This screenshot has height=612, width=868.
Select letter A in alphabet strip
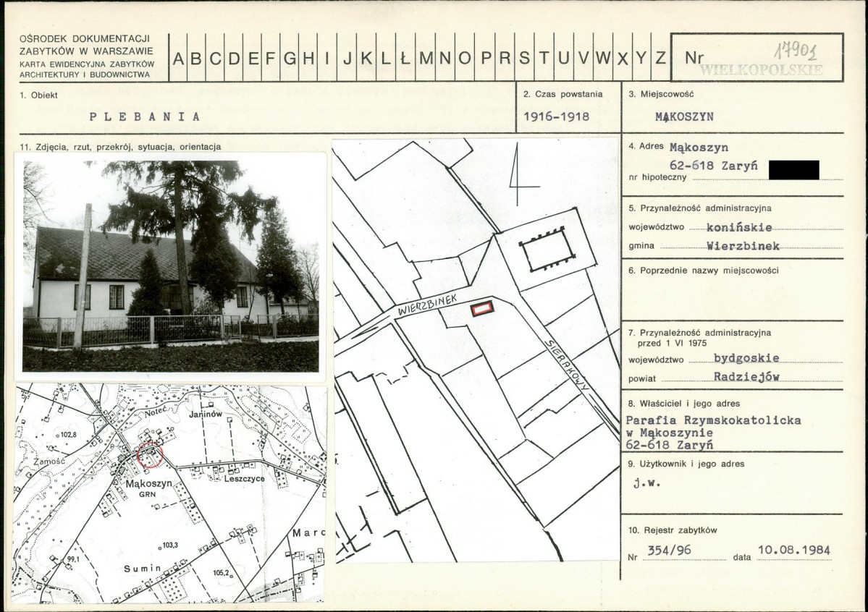[x=177, y=58]
